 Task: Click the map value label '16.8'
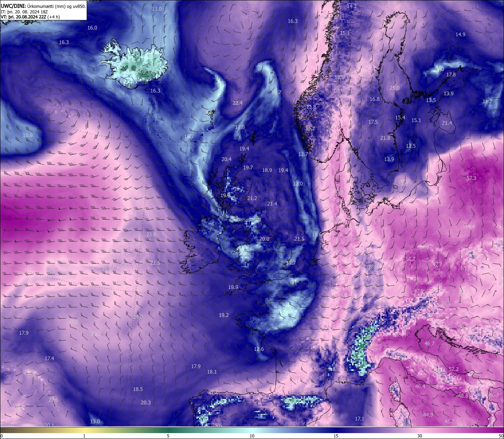374,99
